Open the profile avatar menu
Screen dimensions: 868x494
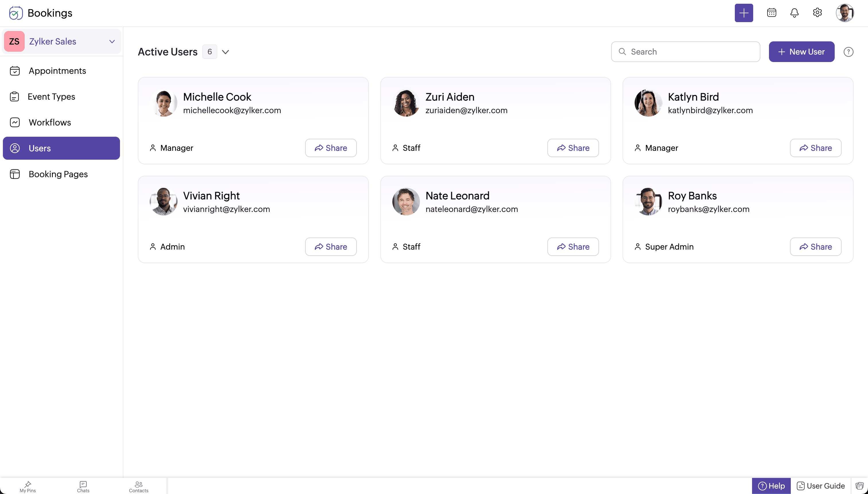tap(844, 13)
